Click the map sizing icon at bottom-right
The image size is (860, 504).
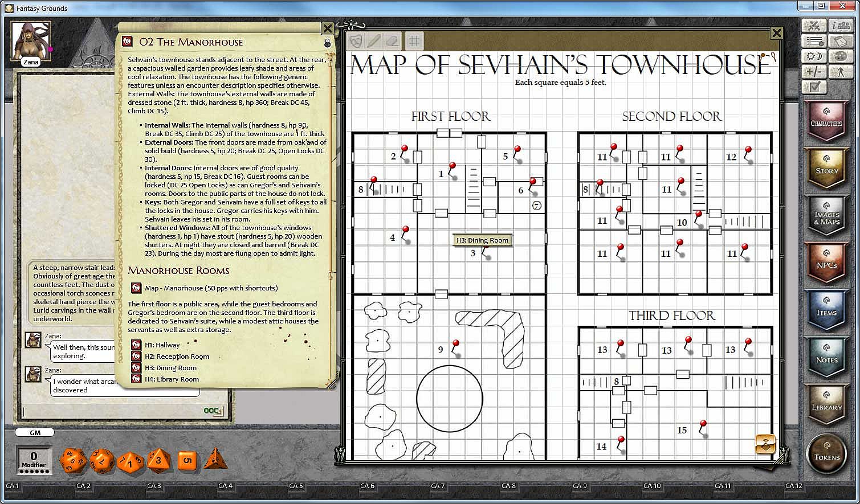(765, 444)
